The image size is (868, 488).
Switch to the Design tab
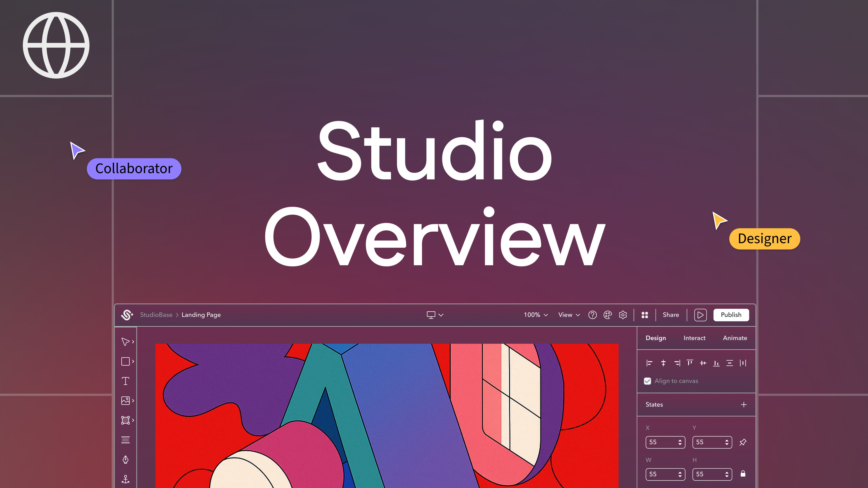tap(655, 338)
